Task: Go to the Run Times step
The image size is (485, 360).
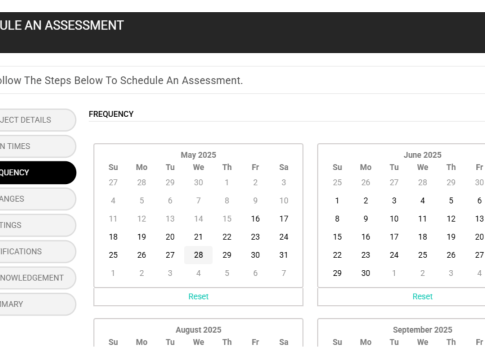Action: (x=35, y=146)
